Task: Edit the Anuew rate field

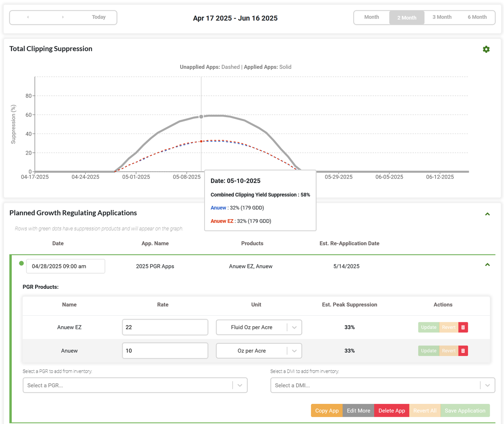Action: click(x=165, y=351)
